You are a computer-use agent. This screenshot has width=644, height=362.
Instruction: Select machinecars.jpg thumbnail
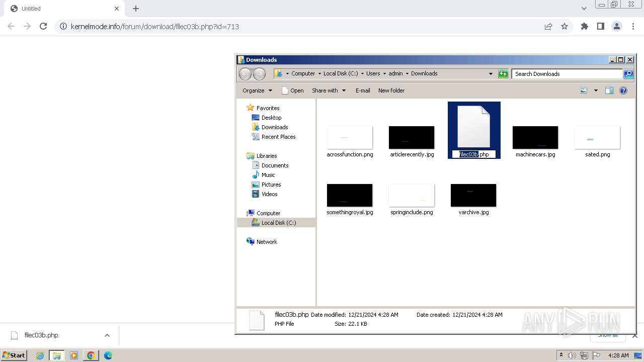(535, 138)
